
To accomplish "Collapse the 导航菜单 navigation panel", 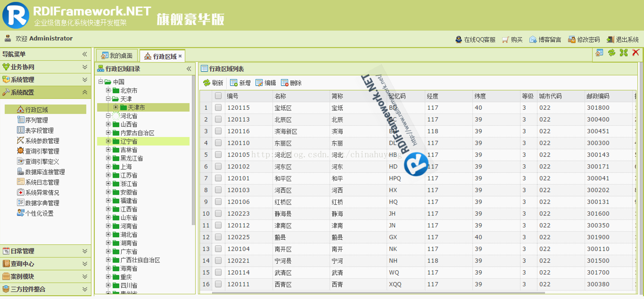I will point(85,54).
